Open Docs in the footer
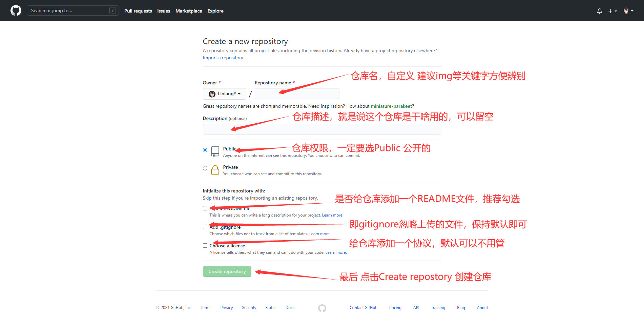 tap(290, 308)
